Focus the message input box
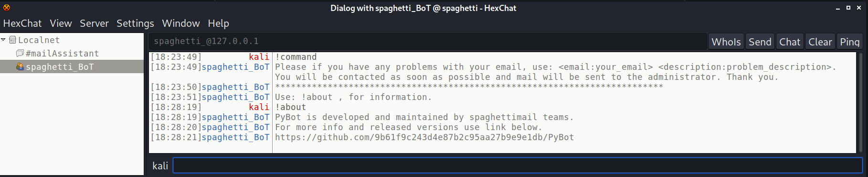 coord(518,166)
